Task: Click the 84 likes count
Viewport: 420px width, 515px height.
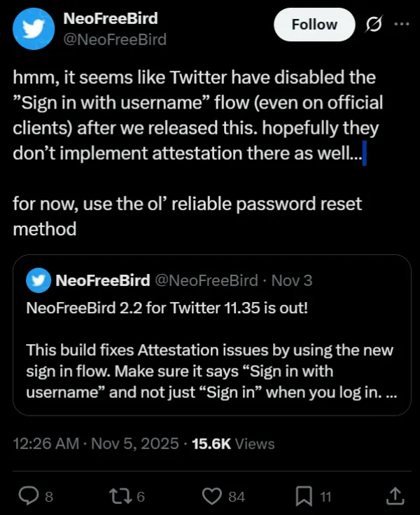Action: point(237,497)
